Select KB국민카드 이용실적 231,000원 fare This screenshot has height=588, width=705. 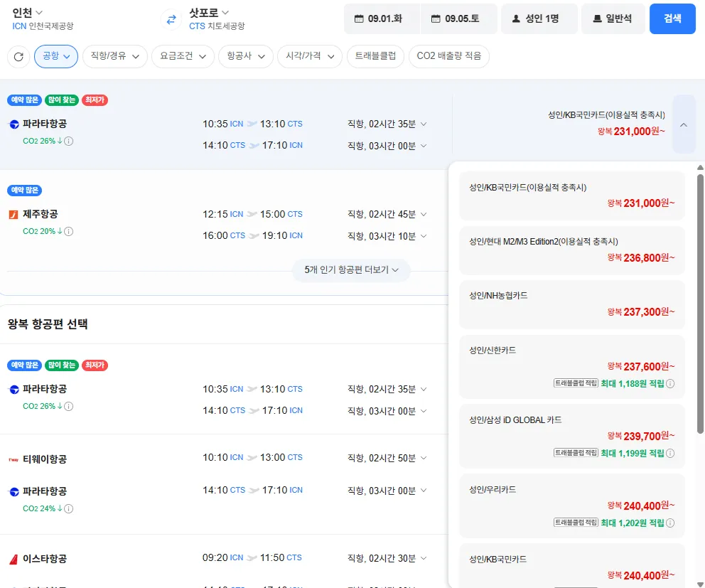tap(572, 196)
